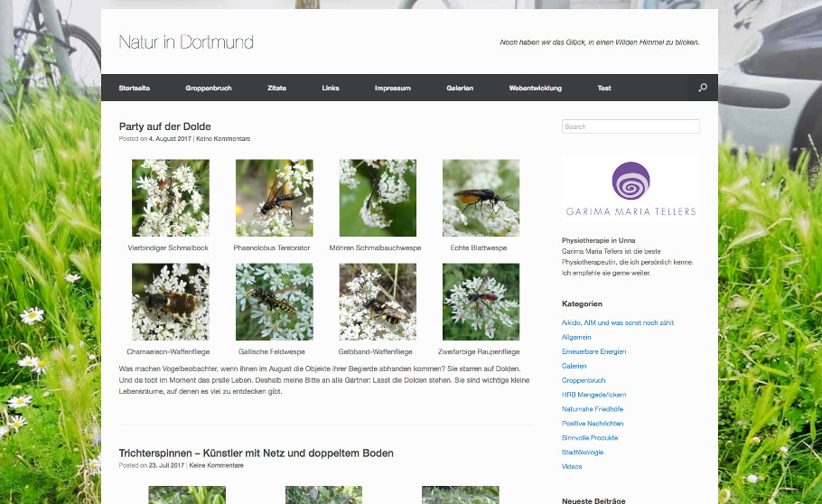Open the Gelbband-Waffenfliege thumbnail
The image size is (822, 504).
[x=378, y=302]
